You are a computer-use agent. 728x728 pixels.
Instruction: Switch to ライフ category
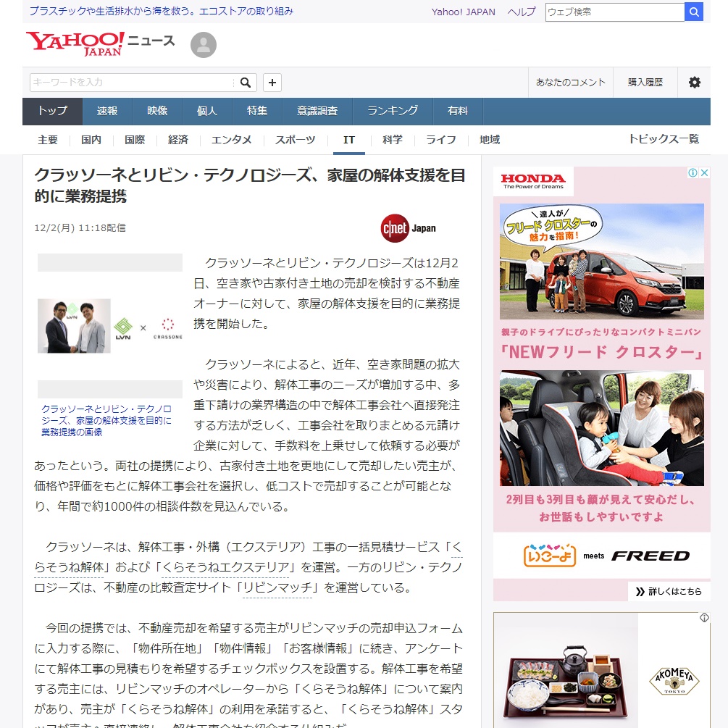click(x=441, y=140)
